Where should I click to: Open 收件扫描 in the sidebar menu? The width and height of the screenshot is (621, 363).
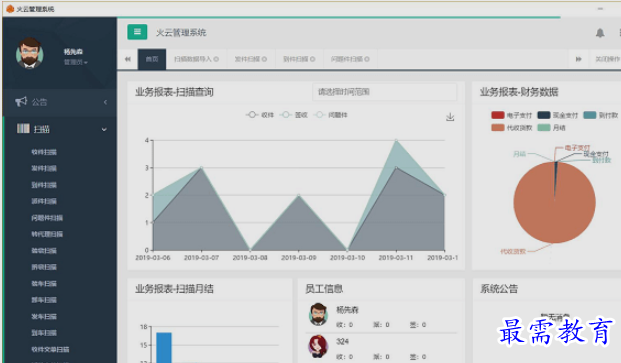pyautogui.click(x=44, y=152)
